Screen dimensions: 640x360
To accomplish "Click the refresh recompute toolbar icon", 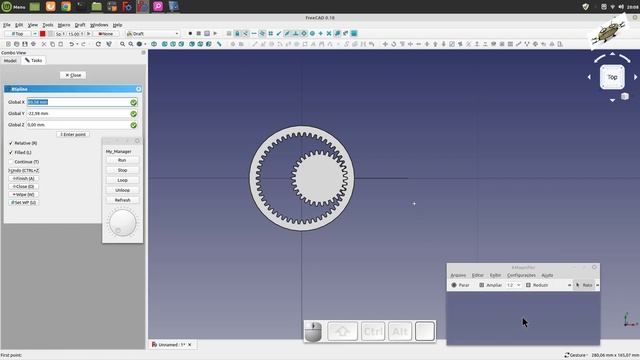I will click(98, 44).
